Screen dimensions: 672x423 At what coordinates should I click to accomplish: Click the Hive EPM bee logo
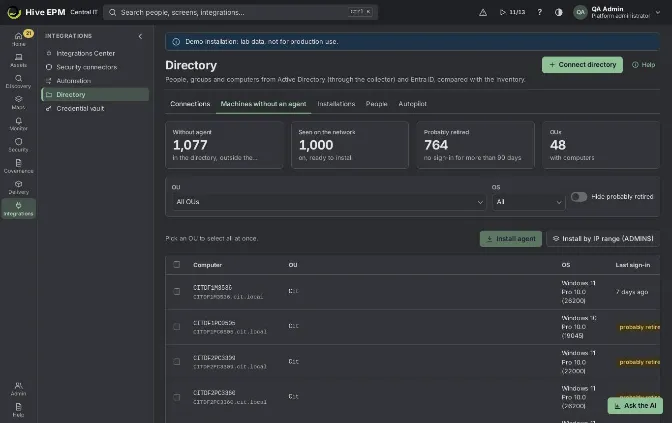click(x=14, y=12)
